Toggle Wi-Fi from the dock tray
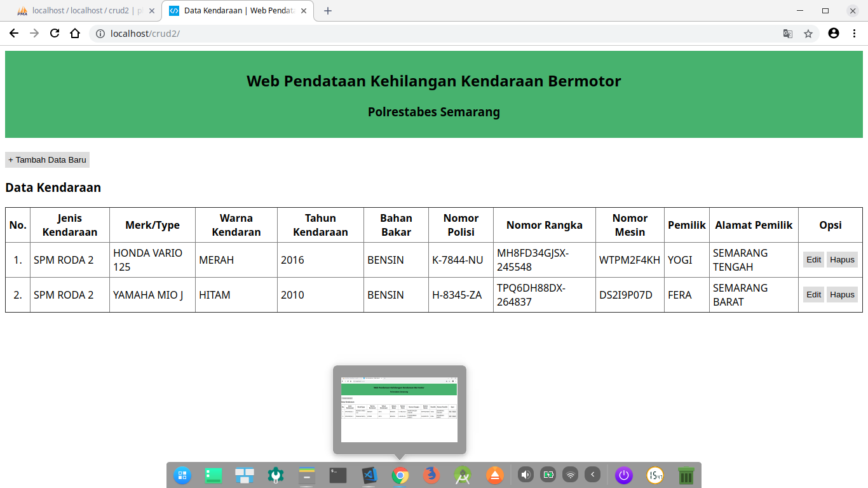Viewport: 868px width, 488px height. [x=571, y=474]
